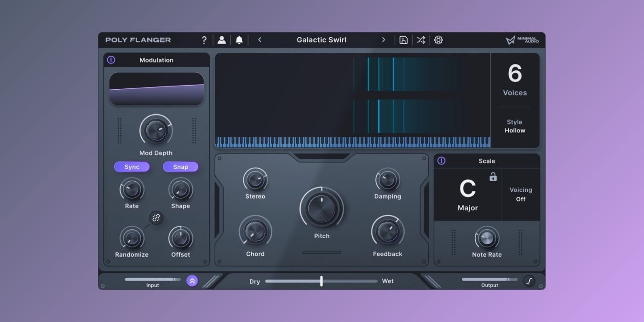Click the Hollow style label
644x322 pixels.
click(515, 130)
